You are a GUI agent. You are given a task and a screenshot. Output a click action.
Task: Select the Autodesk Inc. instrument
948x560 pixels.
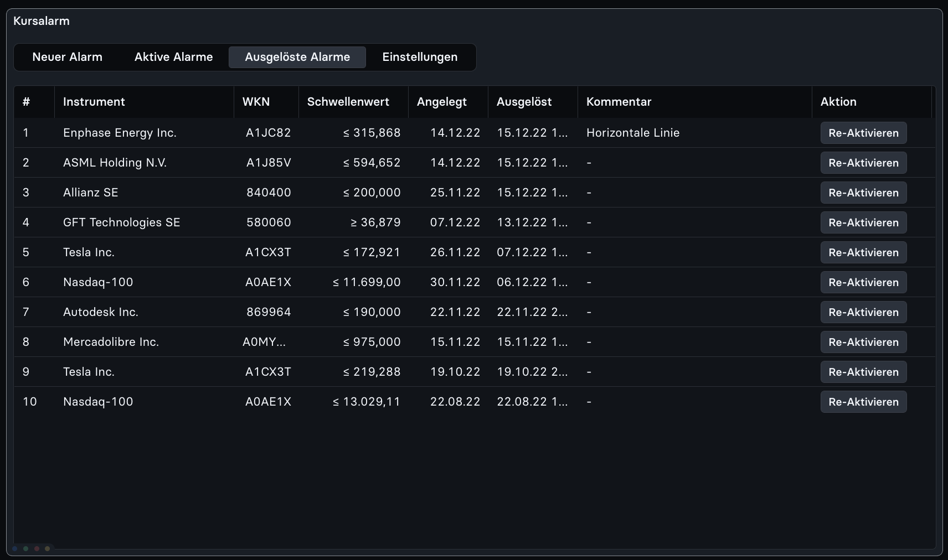(x=101, y=312)
